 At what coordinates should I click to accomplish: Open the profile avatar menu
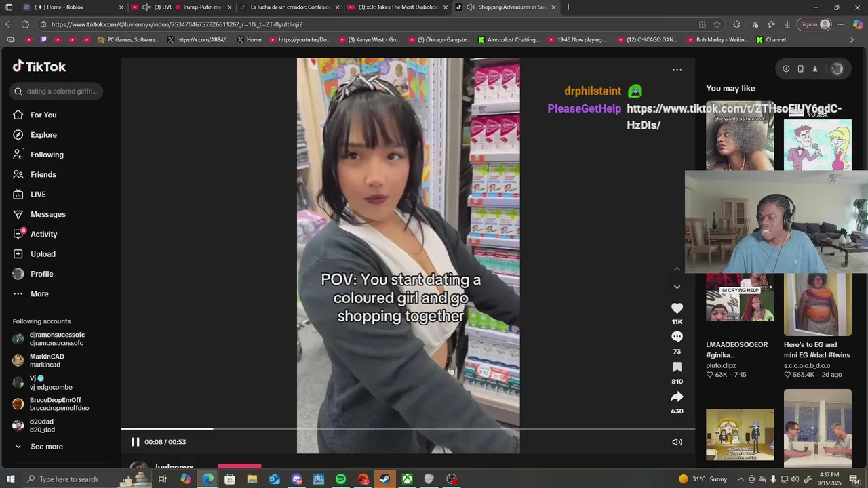837,68
